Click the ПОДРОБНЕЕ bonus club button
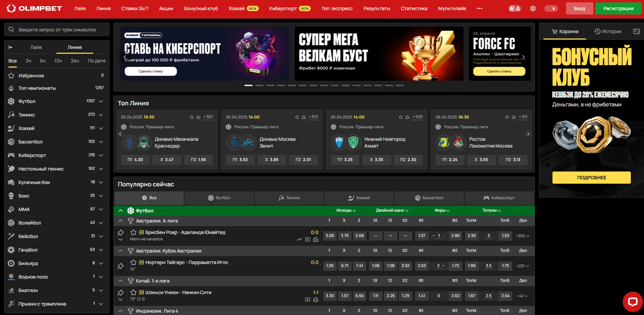This screenshot has height=315, width=644. 591,178
